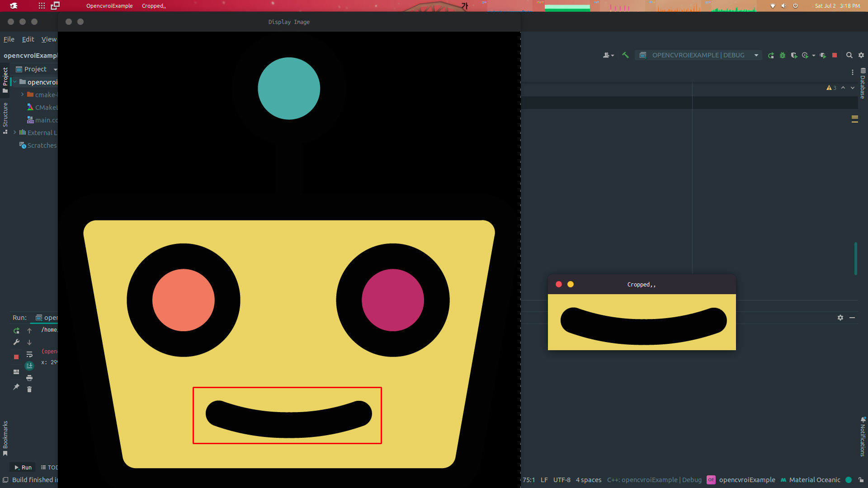Toggle soft-wrap in Run console
This screenshot has width=868, height=488.
[x=29, y=354]
